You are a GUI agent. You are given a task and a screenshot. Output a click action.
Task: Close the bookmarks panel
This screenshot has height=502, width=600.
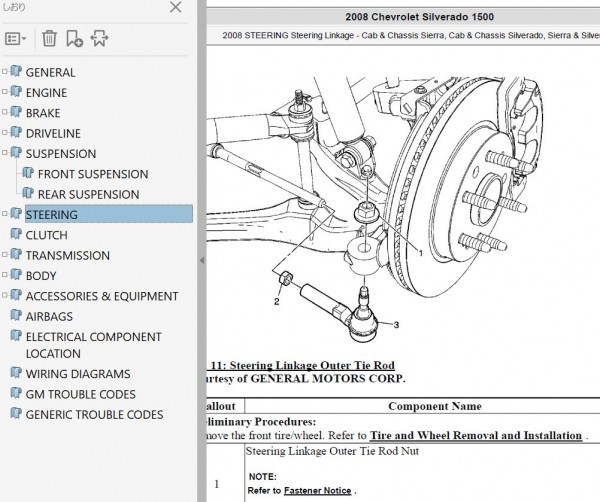coord(176,7)
